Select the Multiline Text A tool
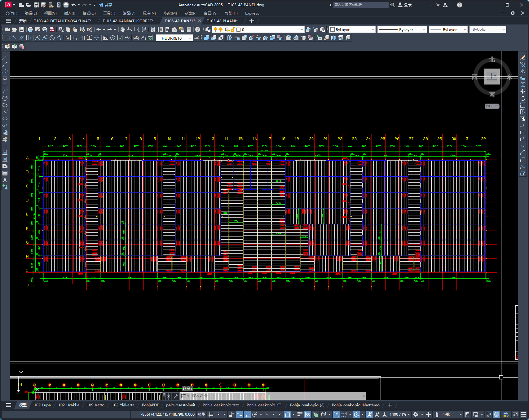 pos(5,180)
